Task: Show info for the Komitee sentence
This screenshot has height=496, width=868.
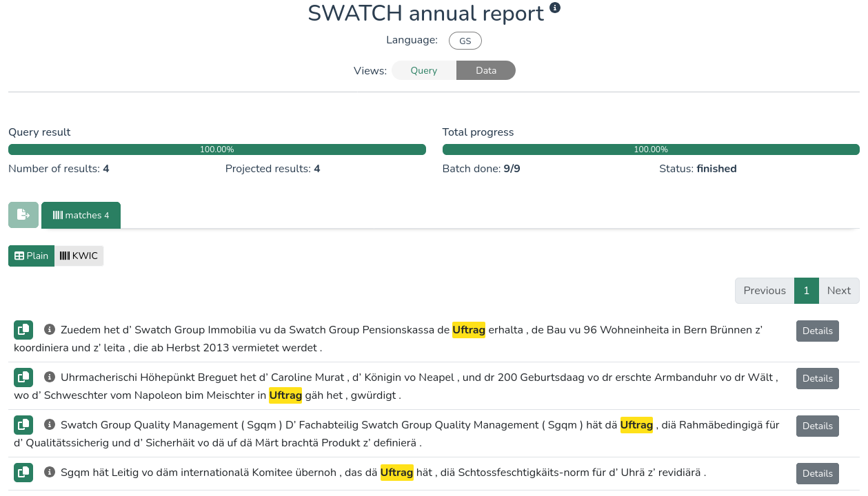Action: coord(50,473)
